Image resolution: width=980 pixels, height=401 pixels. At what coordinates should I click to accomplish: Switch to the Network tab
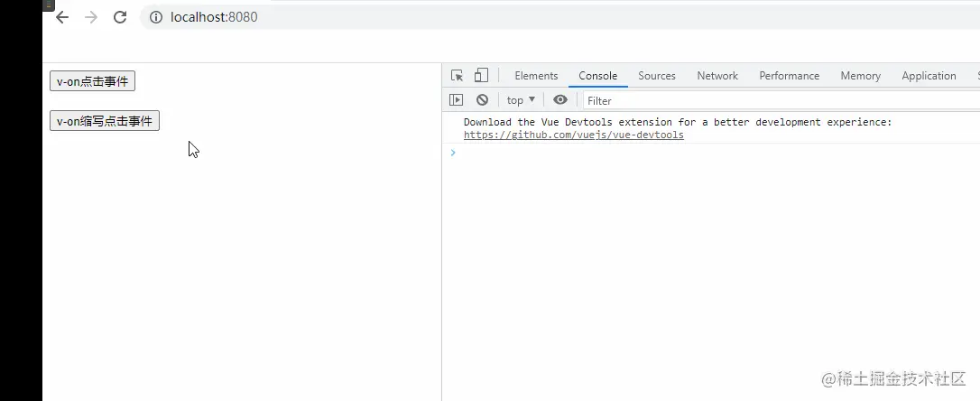[717, 76]
